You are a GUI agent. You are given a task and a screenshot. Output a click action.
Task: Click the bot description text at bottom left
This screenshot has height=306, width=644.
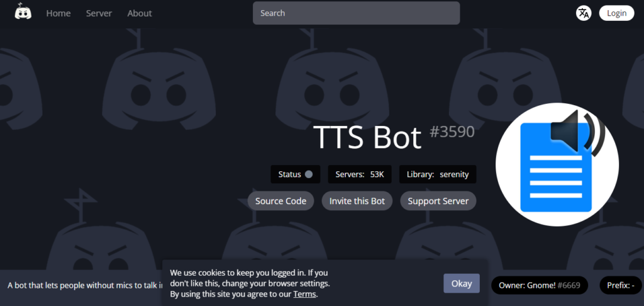(x=86, y=285)
